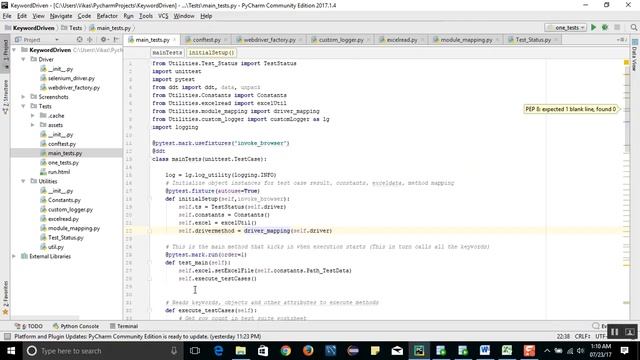The height and width of the screenshot is (360, 640).
Task: Open Search Everywhere magnifier icon
Action: [x=633, y=27]
